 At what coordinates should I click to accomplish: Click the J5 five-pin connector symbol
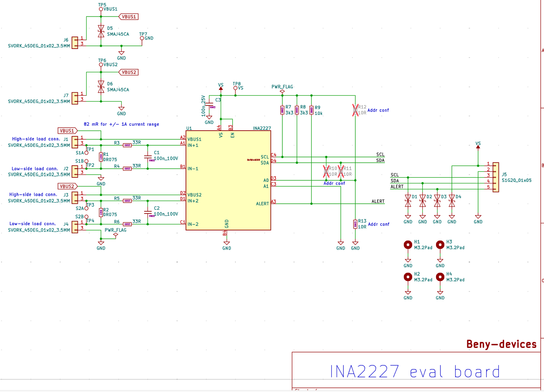point(496,177)
